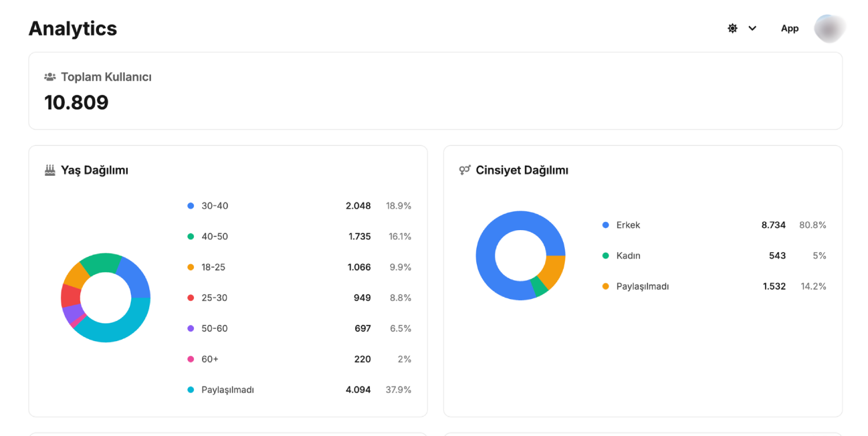Viewport: 868px width, 436px height.
Task: Select the blue 30-40 legend dot
Action: (x=189, y=205)
